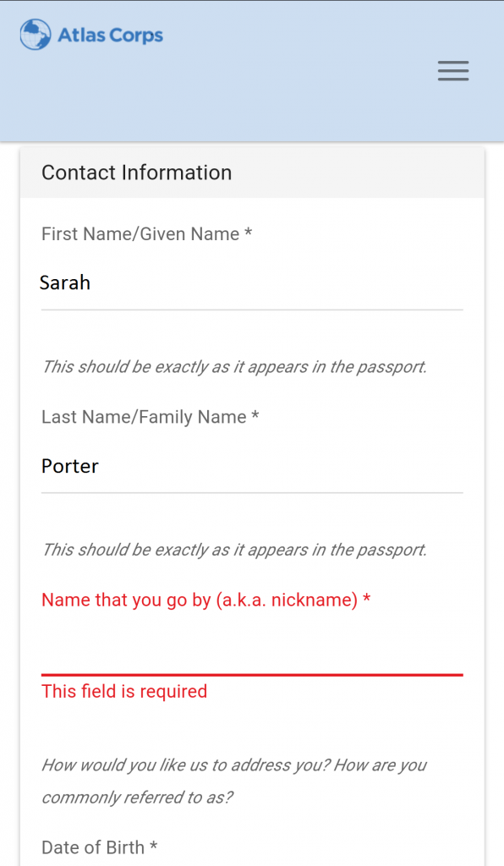Image resolution: width=504 pixels, height=866 pixels.
Task: Click the asterisk beside First Name/Given Name
Action: point(249,232)
